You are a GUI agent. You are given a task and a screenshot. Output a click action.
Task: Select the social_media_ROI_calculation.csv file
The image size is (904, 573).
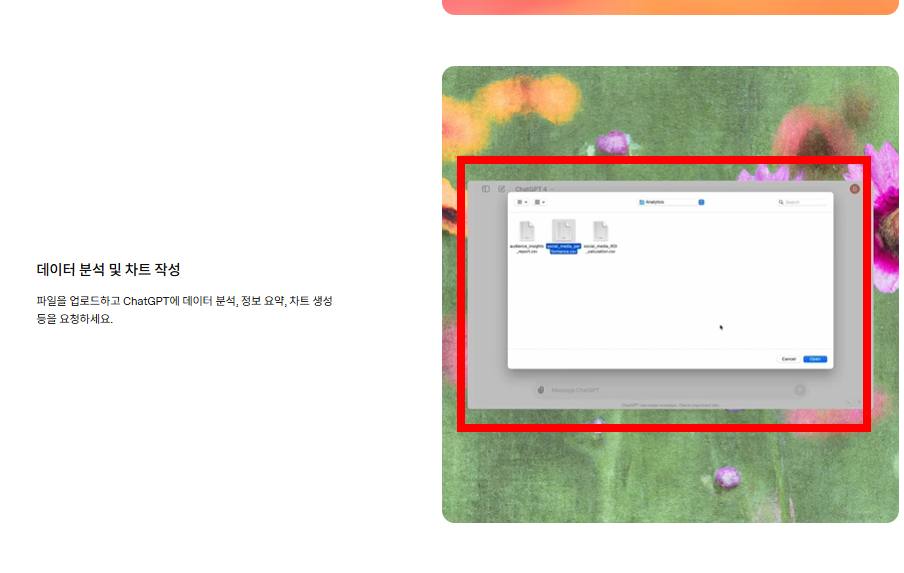click(600, 237)
